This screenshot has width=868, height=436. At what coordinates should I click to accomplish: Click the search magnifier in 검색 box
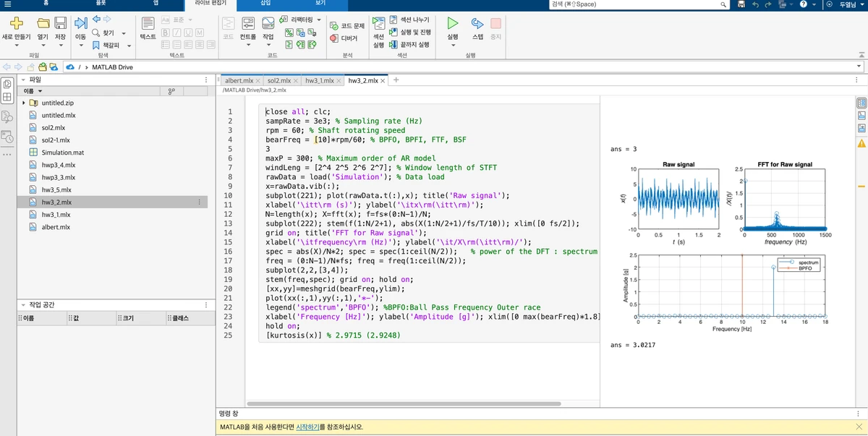pos(723,4)
